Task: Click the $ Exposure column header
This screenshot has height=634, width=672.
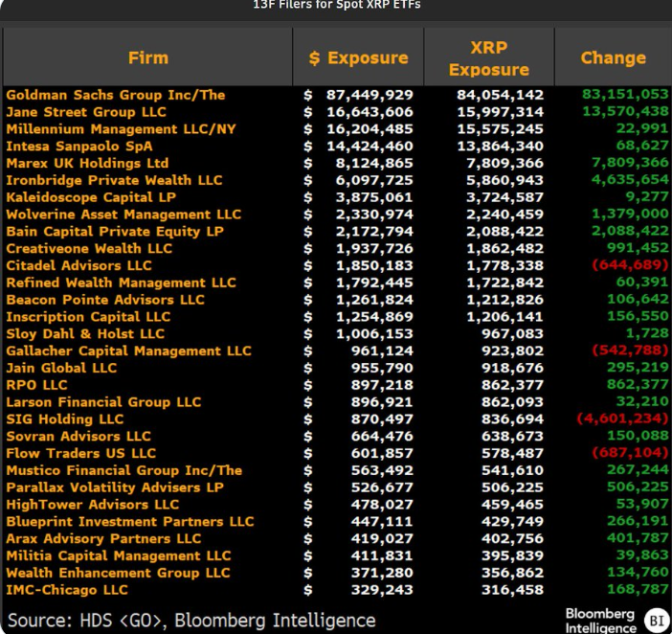Action: [x=358, y=57]
